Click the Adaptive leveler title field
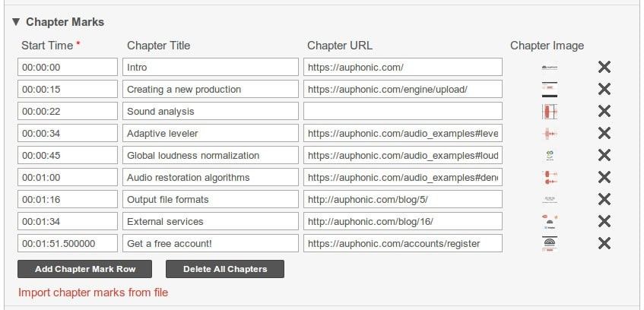644x310 pixels. tap(211, 133)
